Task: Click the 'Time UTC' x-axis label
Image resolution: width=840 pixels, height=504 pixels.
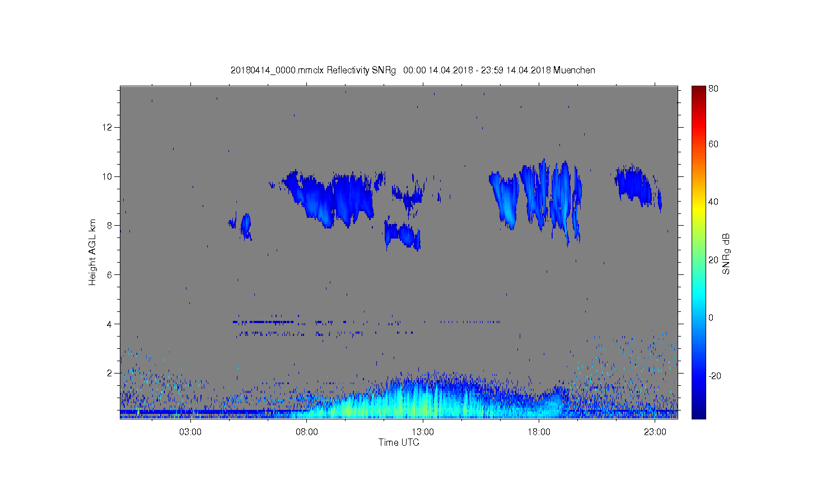Action: tap(399, 442)
